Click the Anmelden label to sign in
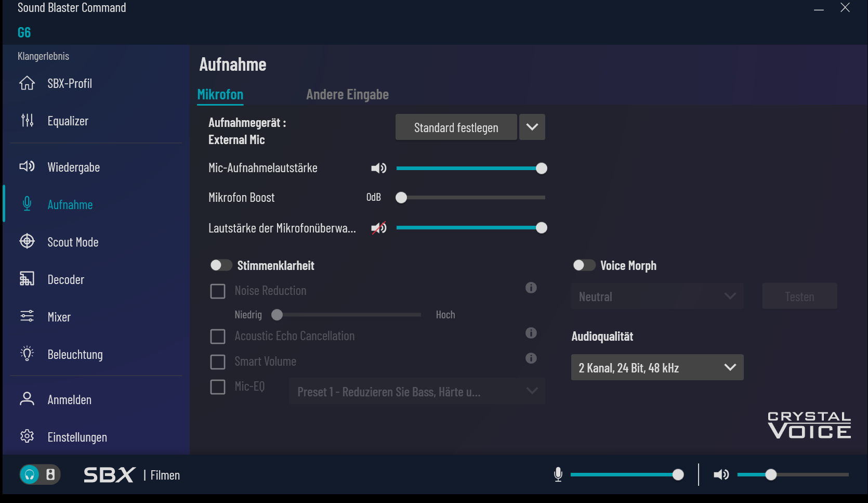 pyautogui.click(x=69, y=399)
